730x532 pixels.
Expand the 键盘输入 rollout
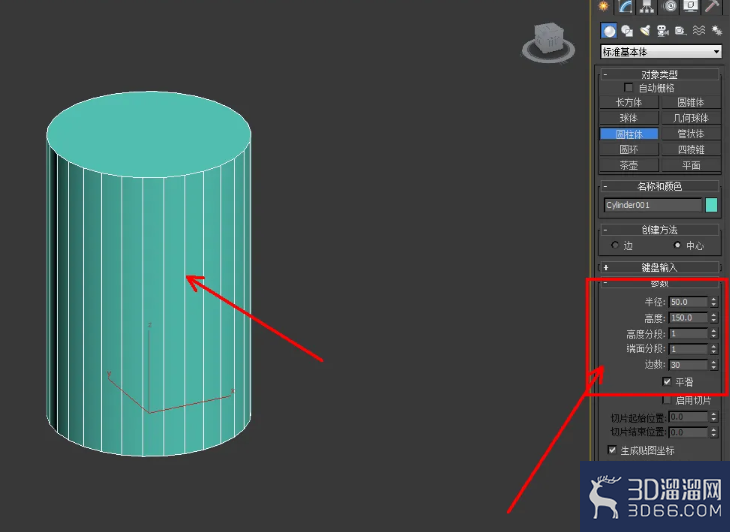[x=660, y=267]
